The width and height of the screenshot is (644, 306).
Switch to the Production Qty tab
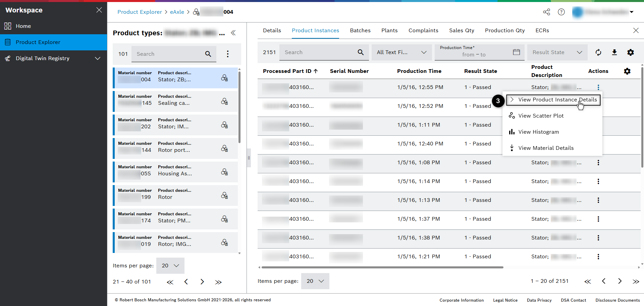point(505,31)
